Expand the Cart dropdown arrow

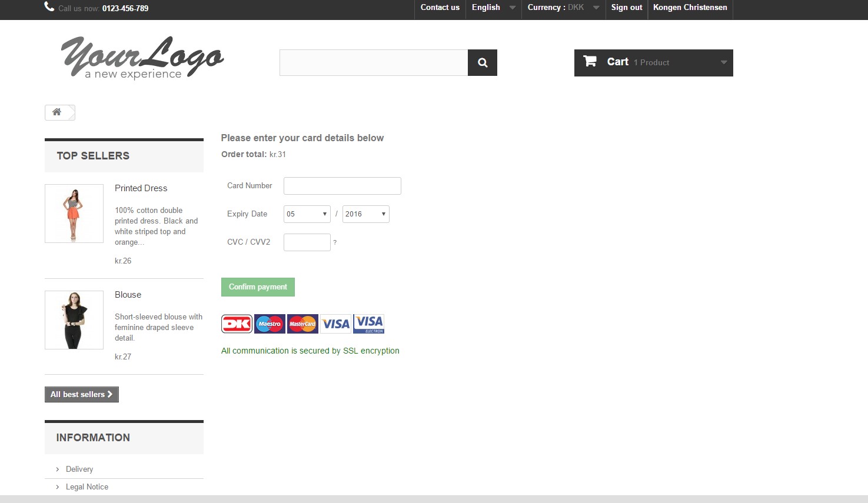[x=724, y=62]
